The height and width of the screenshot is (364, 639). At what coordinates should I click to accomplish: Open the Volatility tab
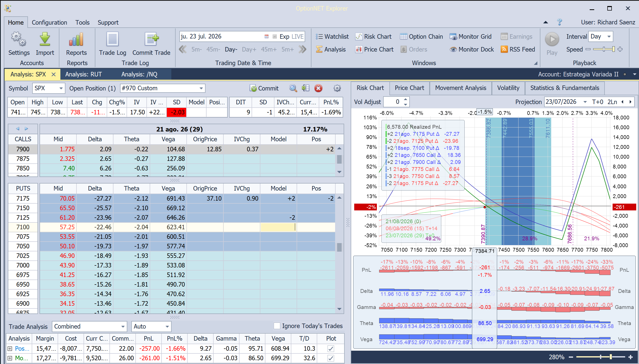(508, 88)
